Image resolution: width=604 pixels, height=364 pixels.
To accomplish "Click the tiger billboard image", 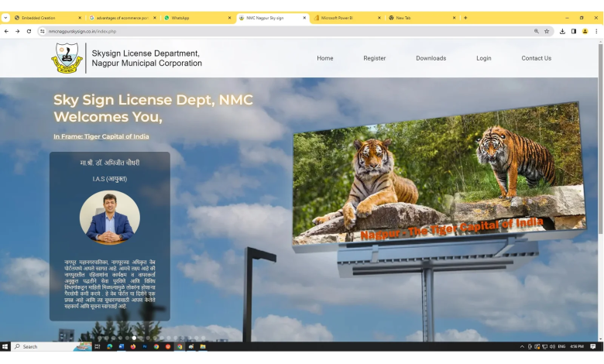I will pyautogui.click(x=439, y=173).
